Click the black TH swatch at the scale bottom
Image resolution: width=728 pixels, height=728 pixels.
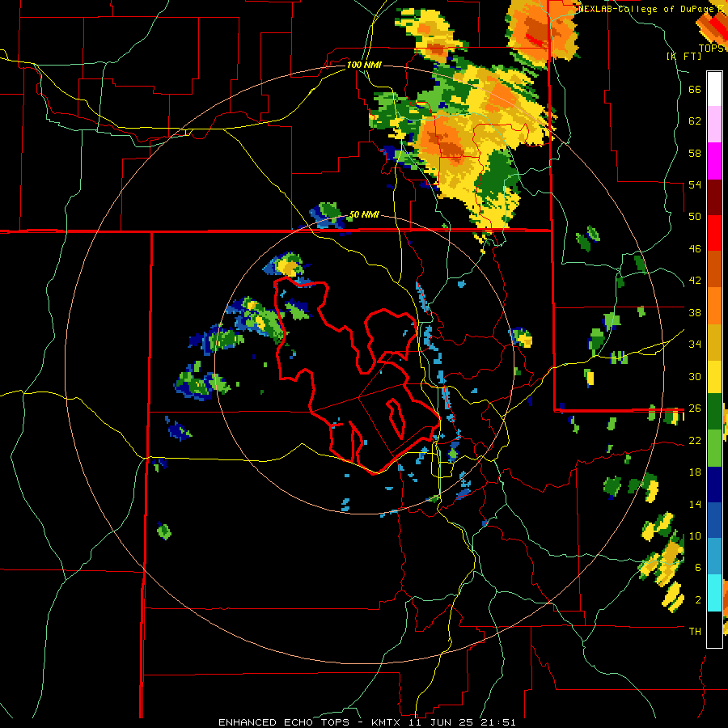tap(714, 629)
